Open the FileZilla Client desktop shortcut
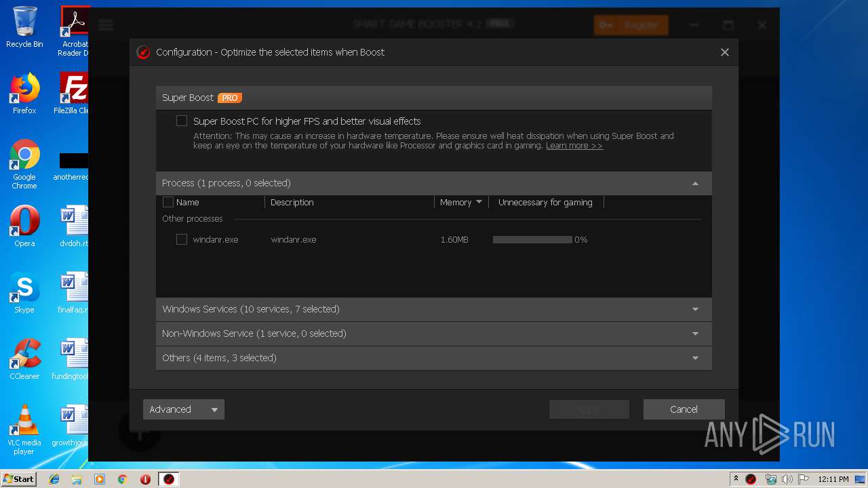This screenshot has height=488, width=868. (x=73, y=94)
